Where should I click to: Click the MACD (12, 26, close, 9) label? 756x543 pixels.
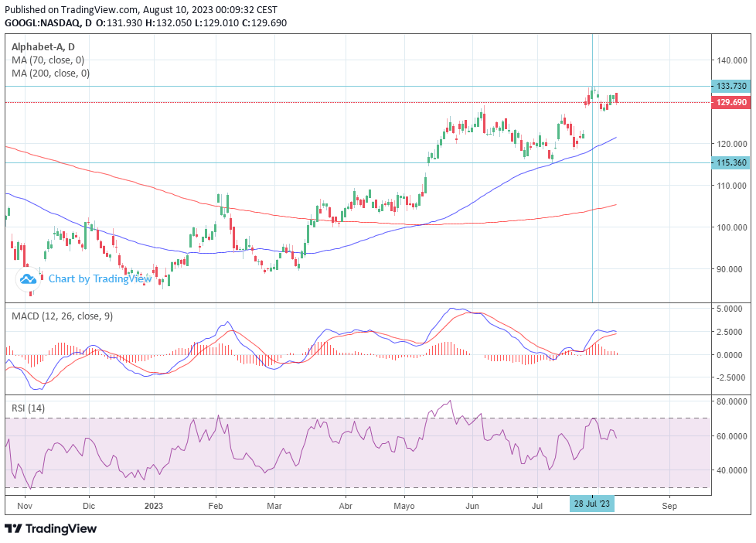point(62,316)
